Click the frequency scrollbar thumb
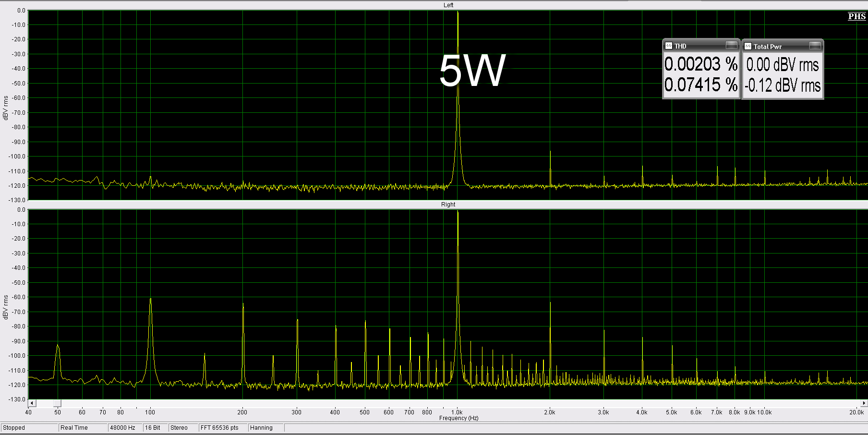The height and width of the screenshot is (435, 868). tap(57, 403)
